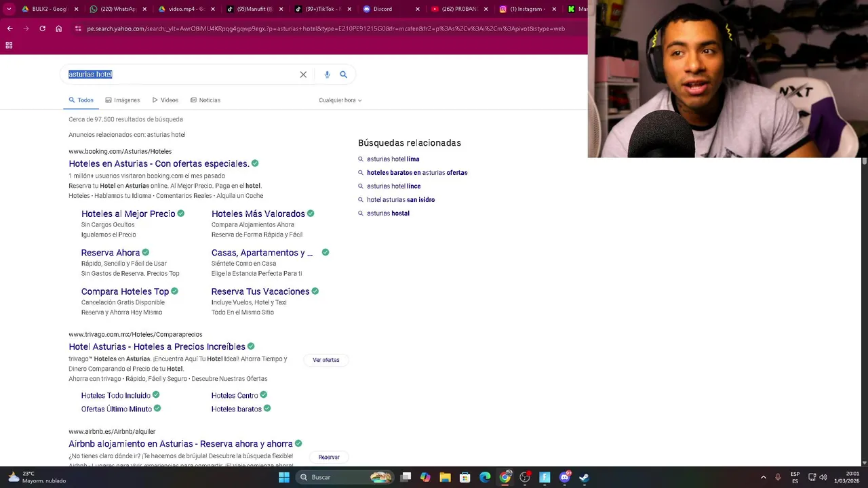Screen dimensions: 868x488
Task: Select the Videos results tab
Action: click(x=165, y=100)
